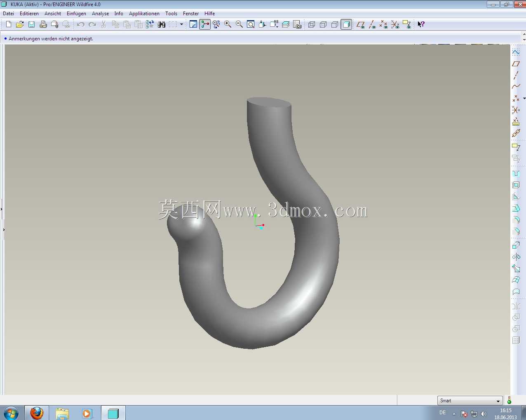Expand the datum point flyout arrow
The height and width of the screenshot is (420, 526).
click(524, 98)
